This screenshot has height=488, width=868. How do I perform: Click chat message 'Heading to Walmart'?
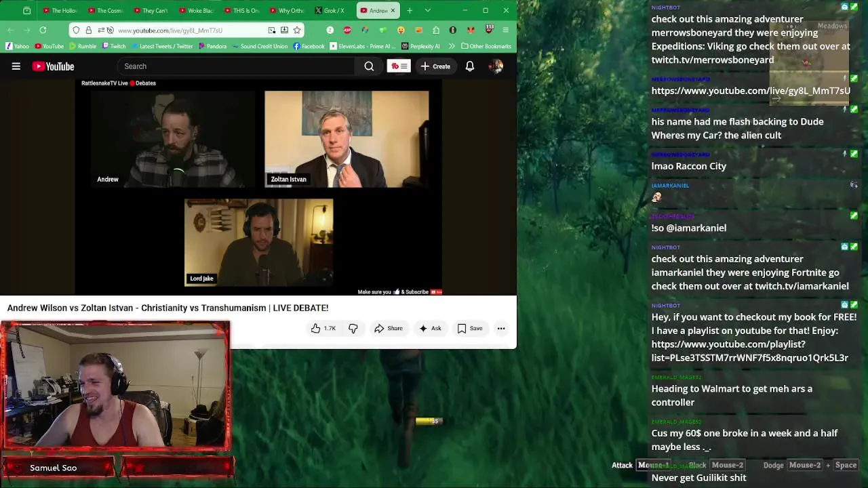pyautogui.click(x=732, y=395)
